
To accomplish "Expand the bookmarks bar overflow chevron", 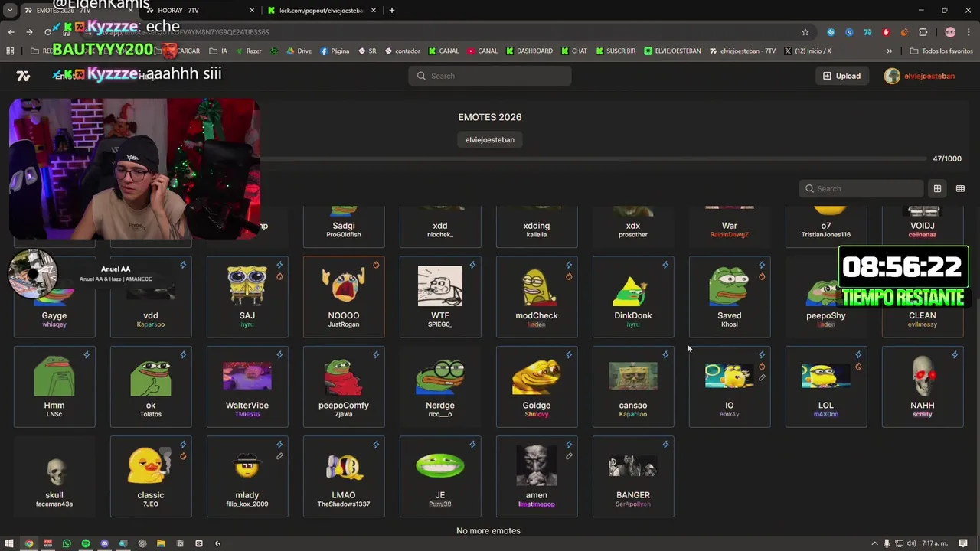I will point(889,51).
